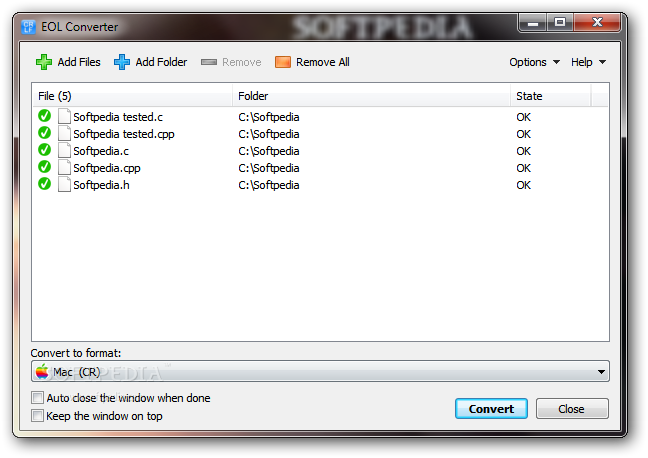The width and height of the screenshot is (648, 458).
Task: Click file page icon of Softpedia tested.cpp
Action: pyautogui.click(x=64, y=134)
